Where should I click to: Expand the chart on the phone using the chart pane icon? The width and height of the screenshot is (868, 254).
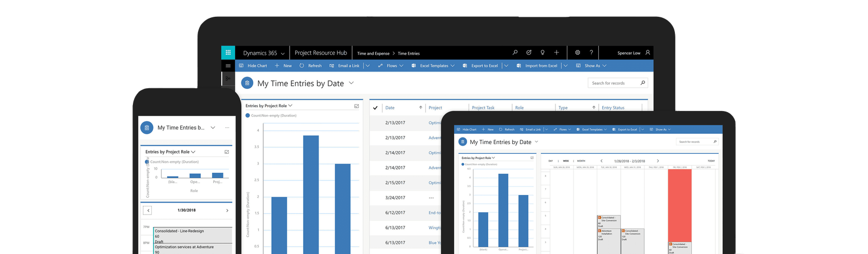(x=227, y=152)
